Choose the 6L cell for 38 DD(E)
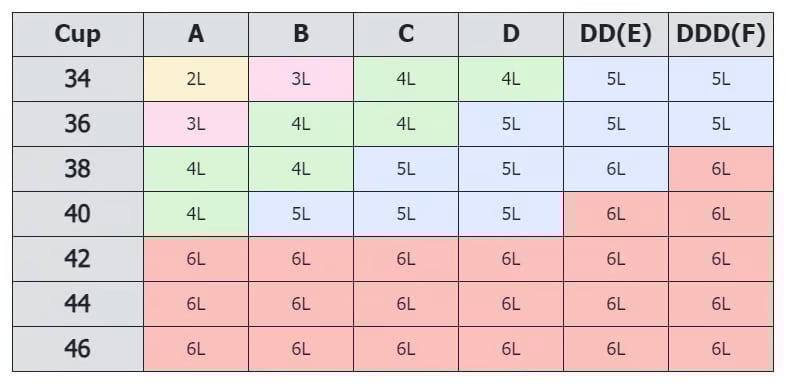The width and height of the screenshot is (786, 384). [616, 169]
